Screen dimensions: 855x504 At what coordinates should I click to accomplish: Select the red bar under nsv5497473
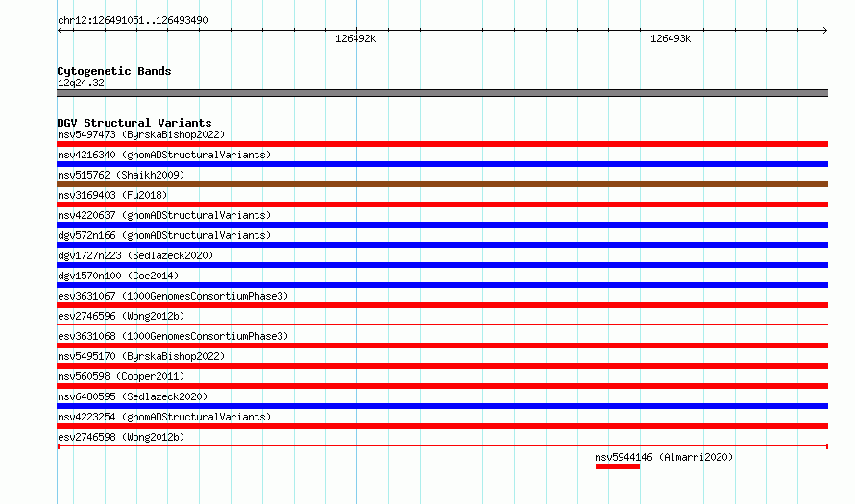442,144
